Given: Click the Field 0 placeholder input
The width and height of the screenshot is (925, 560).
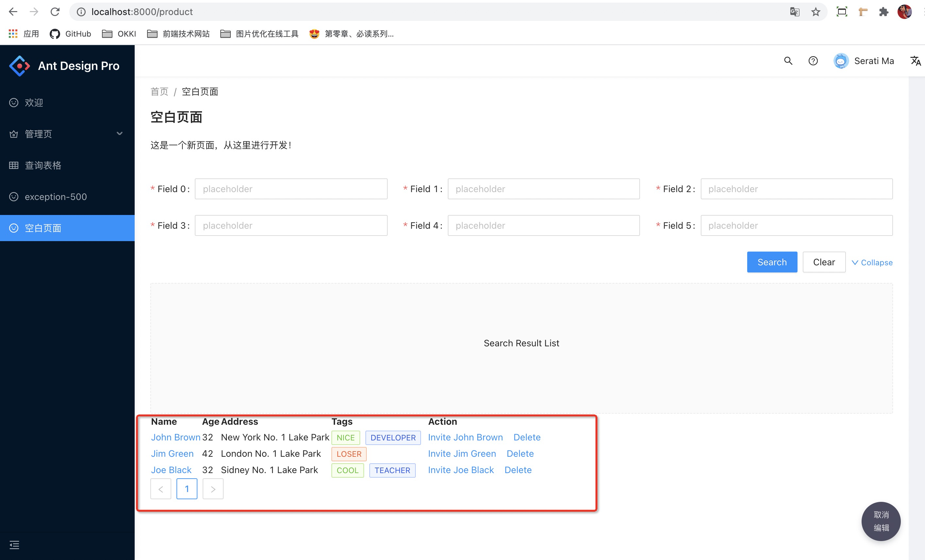Looking at the screenshot, I should pyautogui.click(x=291, y=189).
